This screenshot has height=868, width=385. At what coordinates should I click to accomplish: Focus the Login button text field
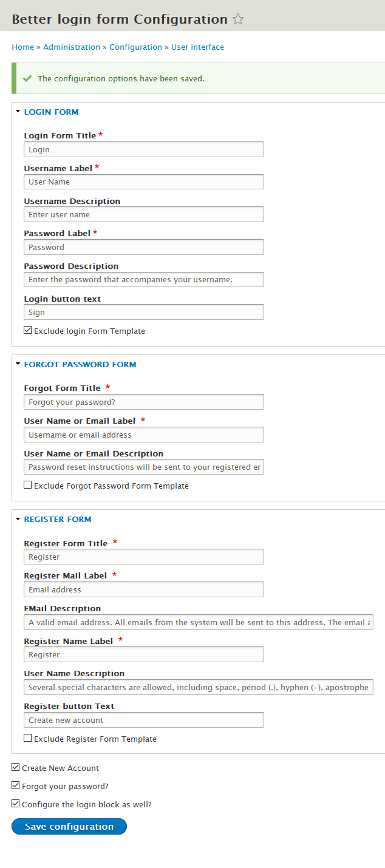tap(144, 312)
